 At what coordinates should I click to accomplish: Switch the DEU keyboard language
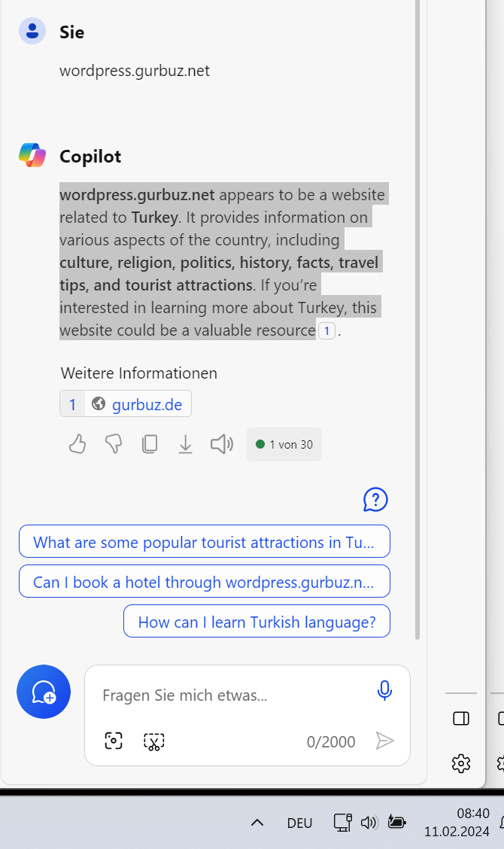(x=300, y=823)
